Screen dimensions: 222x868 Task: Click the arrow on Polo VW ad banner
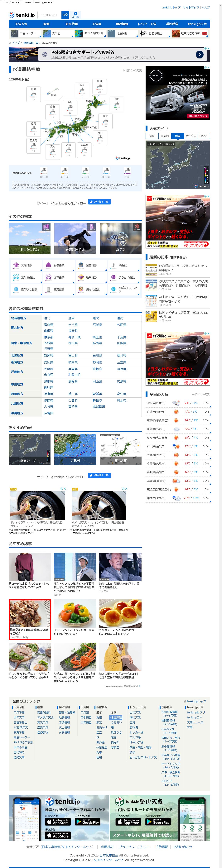pyautogui.click(x=199, y=55)
